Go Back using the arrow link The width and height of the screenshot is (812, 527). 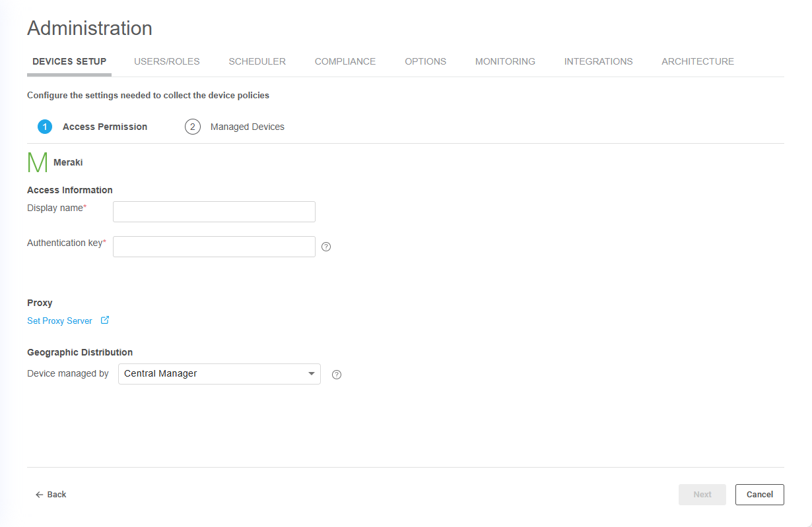(51, 495)
